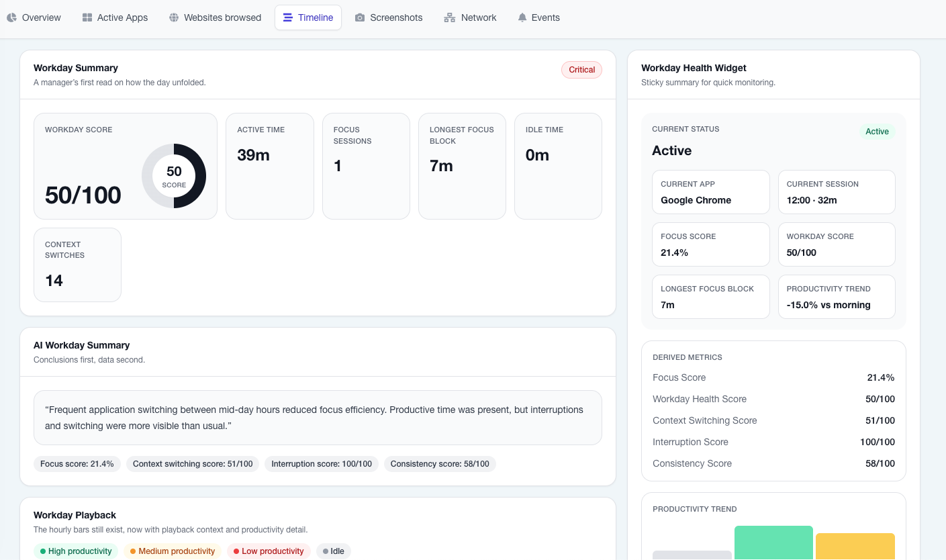Click the green Active status badge
Screen dimensions: 946x560
click(877, 132)
